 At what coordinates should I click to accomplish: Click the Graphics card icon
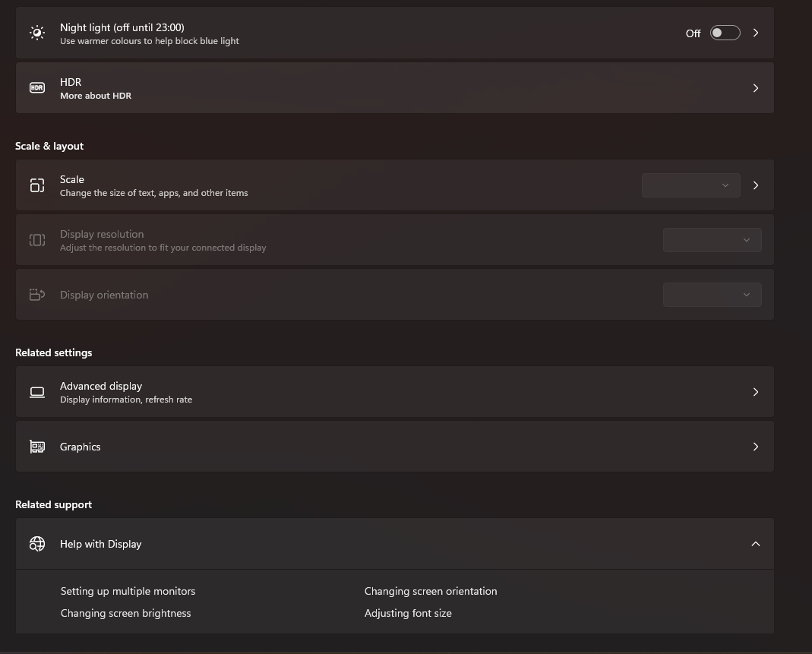(37, 447)
